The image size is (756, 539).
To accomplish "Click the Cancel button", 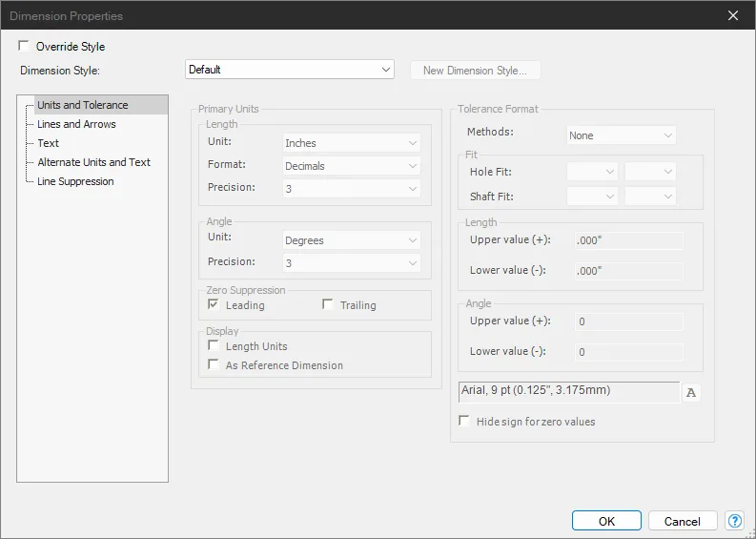I will point(683,521).
